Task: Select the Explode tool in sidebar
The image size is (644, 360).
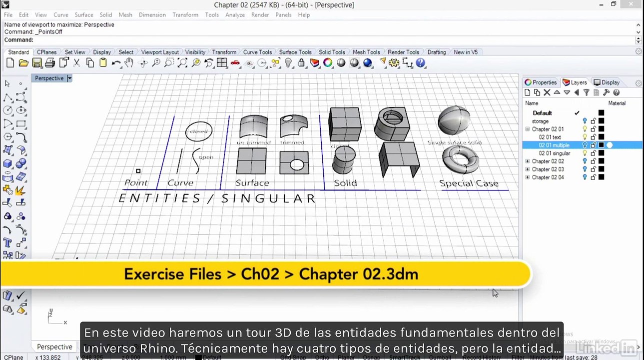Action: point(21,190)
